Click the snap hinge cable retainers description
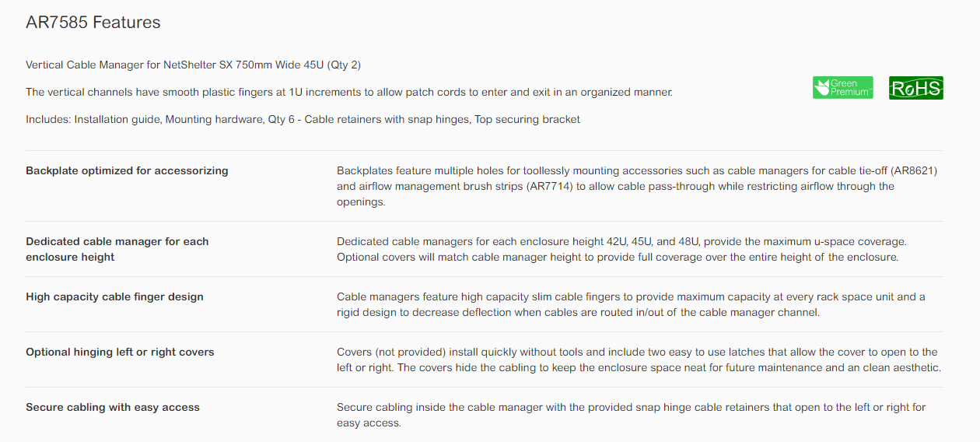This screenshot has width=980, height=442. [x=630, y=415]
